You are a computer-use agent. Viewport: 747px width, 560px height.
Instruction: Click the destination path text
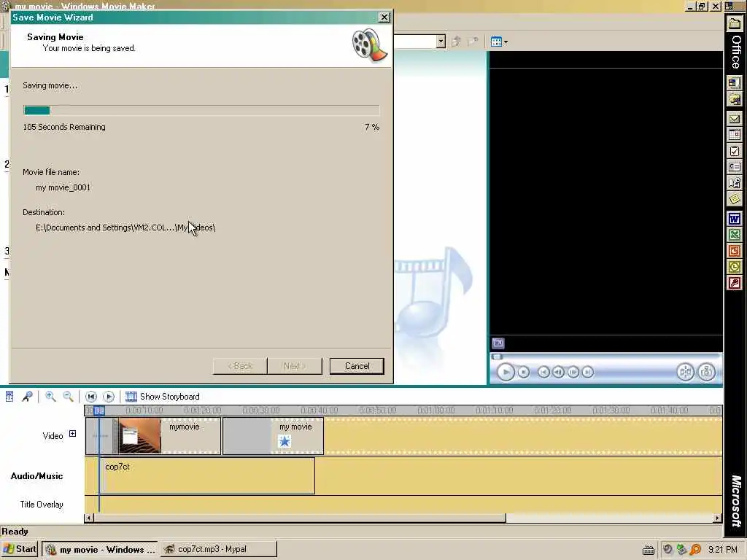tap(125, 227)
